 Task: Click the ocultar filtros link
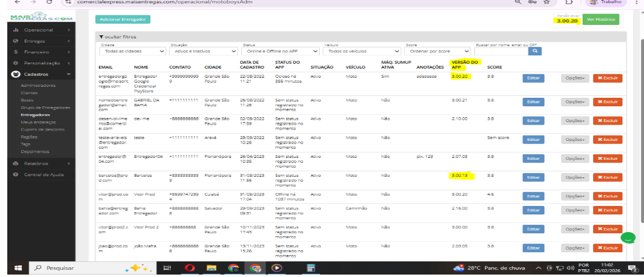pyautogui.click(x=118, y=37)
